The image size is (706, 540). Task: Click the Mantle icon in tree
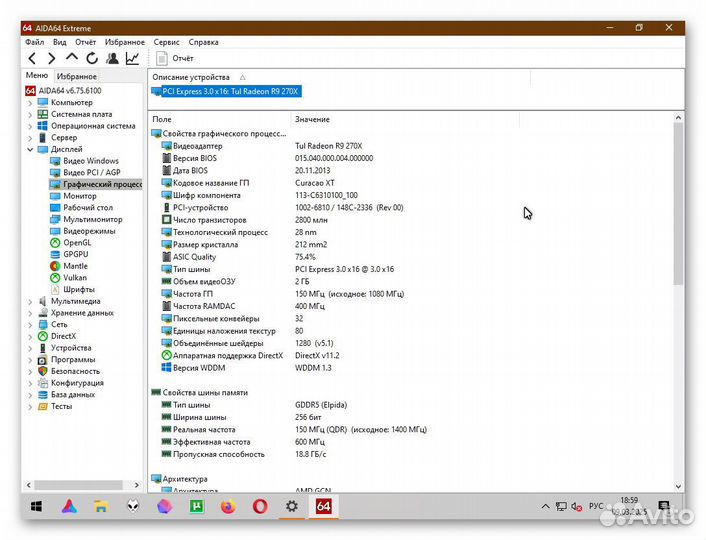[x=55, y=266]
